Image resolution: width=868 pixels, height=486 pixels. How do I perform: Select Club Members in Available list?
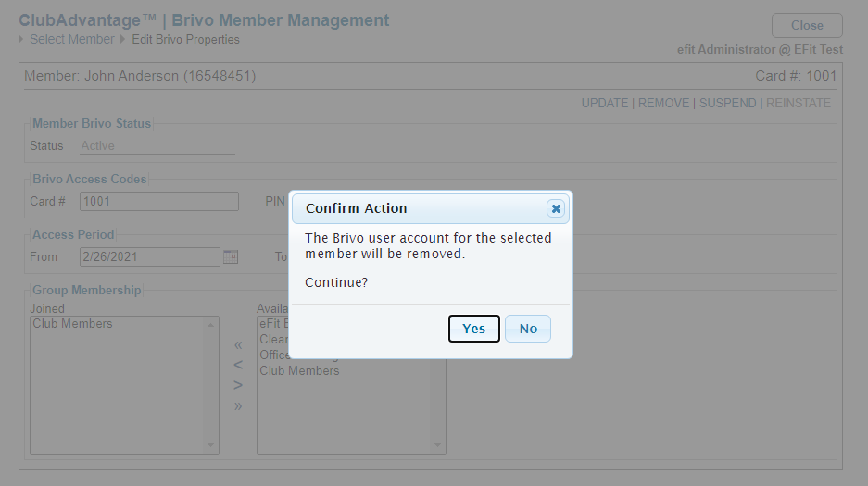(x=299, y=370)
